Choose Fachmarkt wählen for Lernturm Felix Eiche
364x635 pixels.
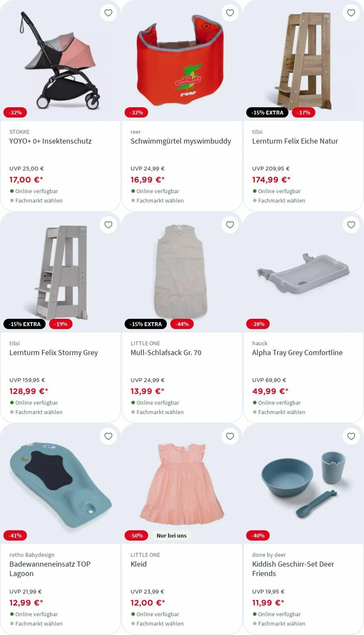tap(282, 201)
